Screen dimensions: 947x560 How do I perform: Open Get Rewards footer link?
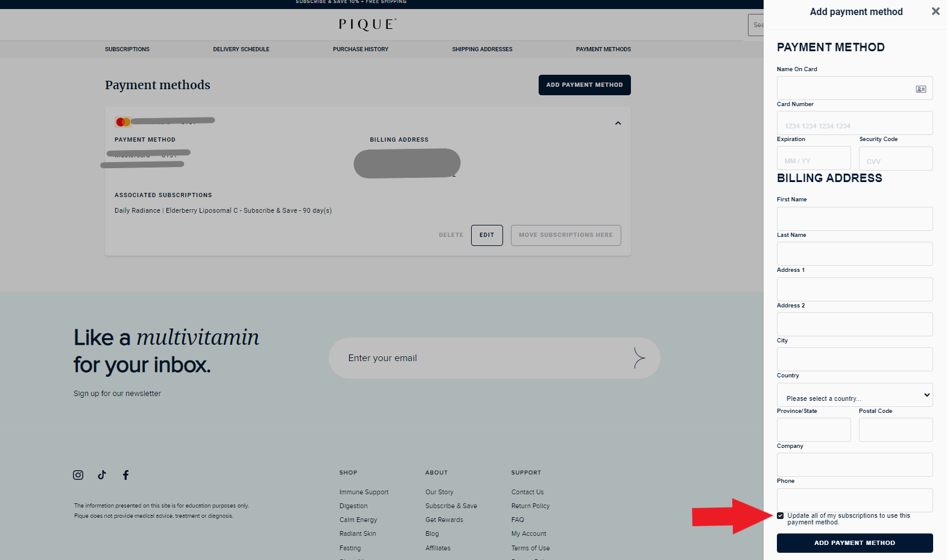click(445, 520)
